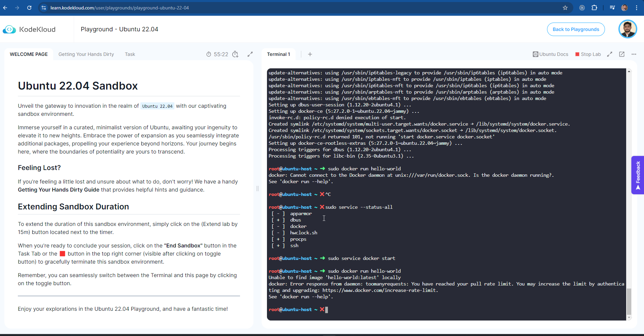Click the Stop Lab button
Screen dimensions: 644x336
(x=588, y=54)
